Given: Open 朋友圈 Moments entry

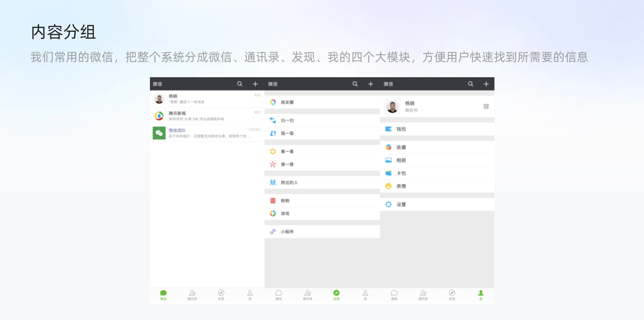Looking at the screenshot, I should (287, 102).
